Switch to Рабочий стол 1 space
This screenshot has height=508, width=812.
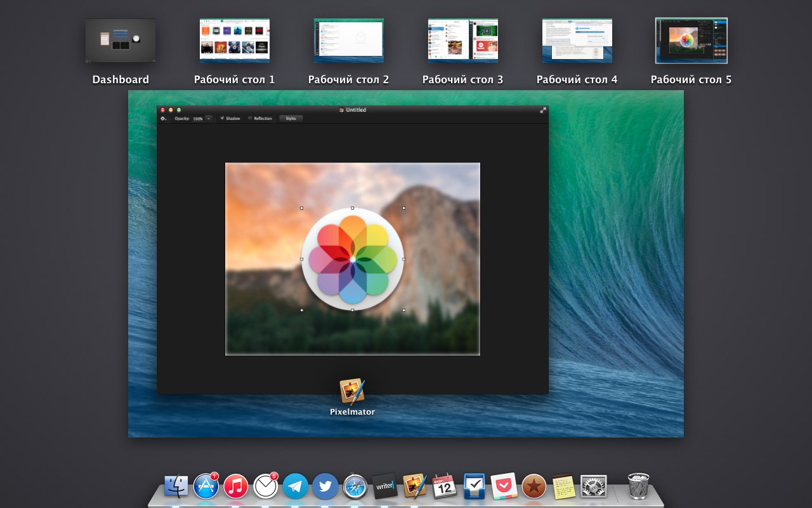[x=235, y=41]
